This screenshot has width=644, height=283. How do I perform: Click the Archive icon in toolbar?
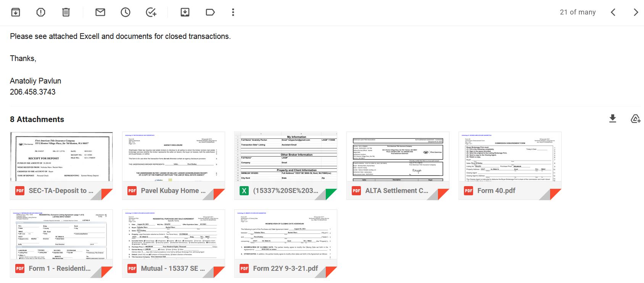(x=16, y=12)
